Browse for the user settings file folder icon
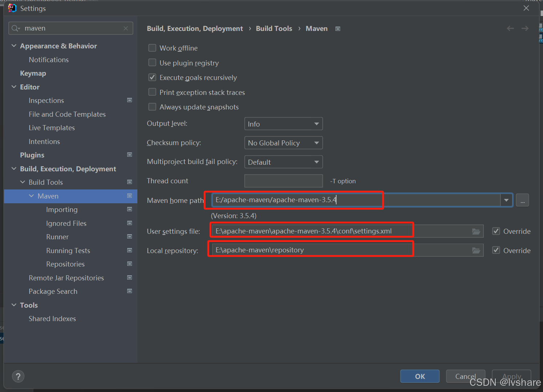 point(476,231)
